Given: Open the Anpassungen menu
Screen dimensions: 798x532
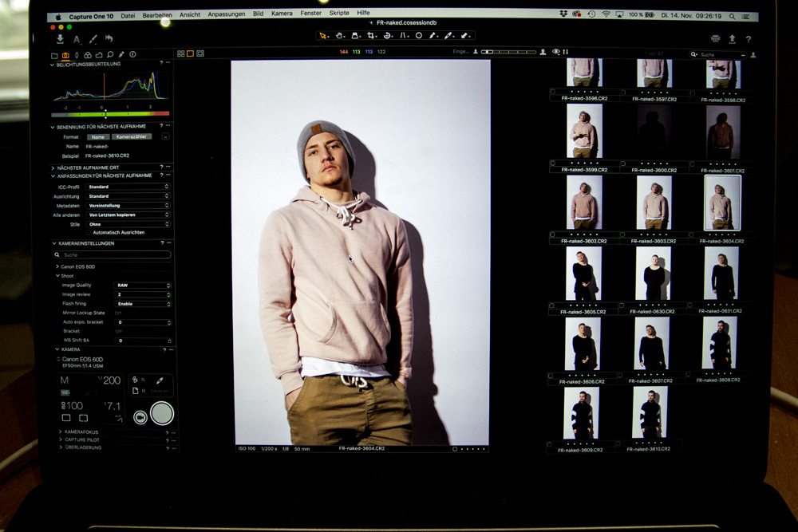Looking at the screenshot, I should [227, 14].
